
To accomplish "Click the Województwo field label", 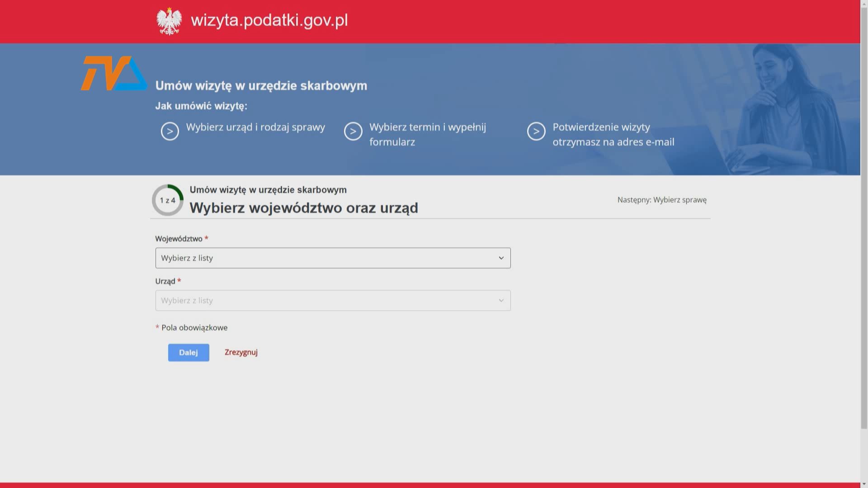I will [x=179, y=239].
